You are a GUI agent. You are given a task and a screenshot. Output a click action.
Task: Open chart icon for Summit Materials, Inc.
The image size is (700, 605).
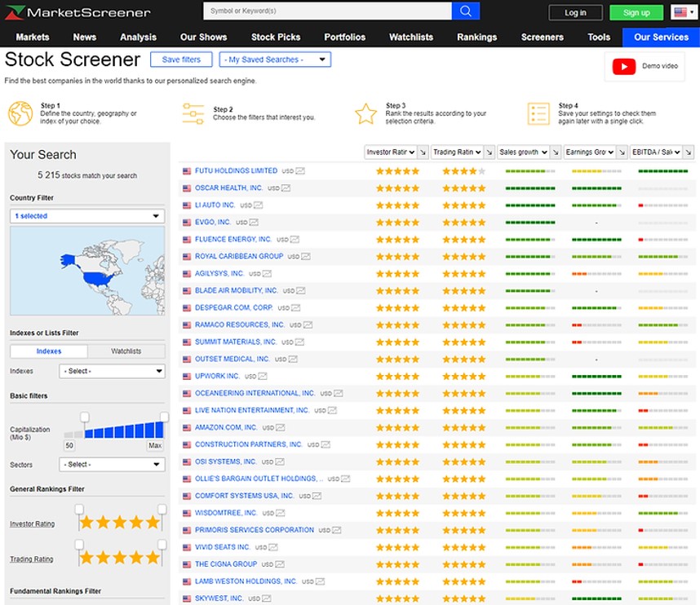(299, 342)
